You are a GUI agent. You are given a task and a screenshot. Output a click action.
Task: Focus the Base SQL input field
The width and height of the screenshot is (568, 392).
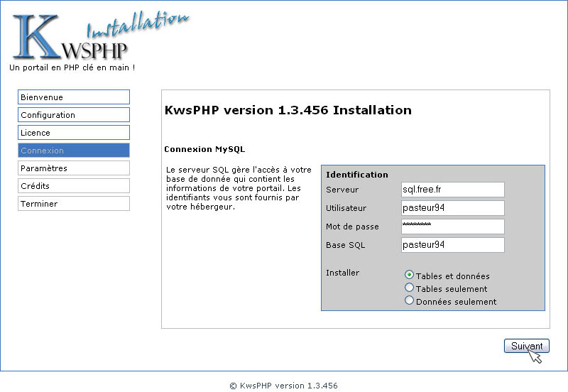point(453,245)
